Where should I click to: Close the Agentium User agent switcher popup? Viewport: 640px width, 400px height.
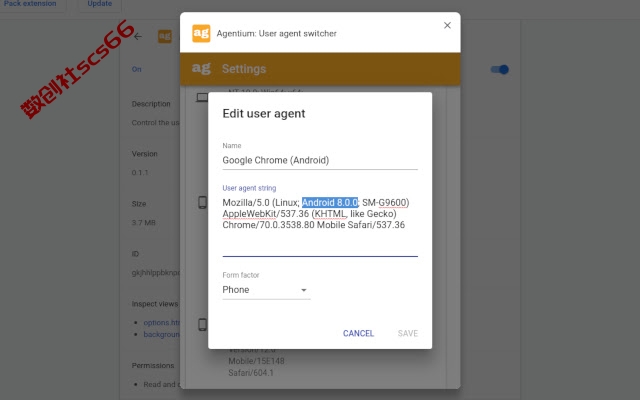coord(447,25)
